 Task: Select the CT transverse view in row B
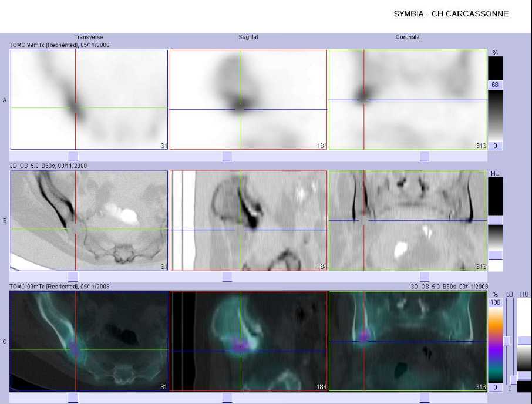tap(89, 220)
